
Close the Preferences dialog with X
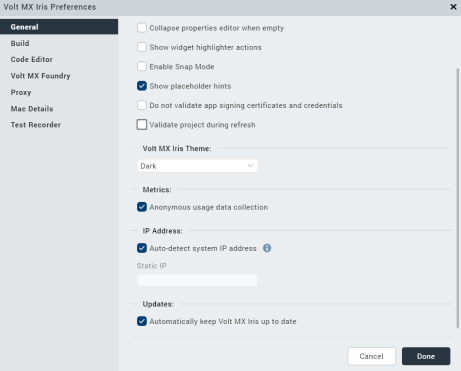[x=453, y=7]
